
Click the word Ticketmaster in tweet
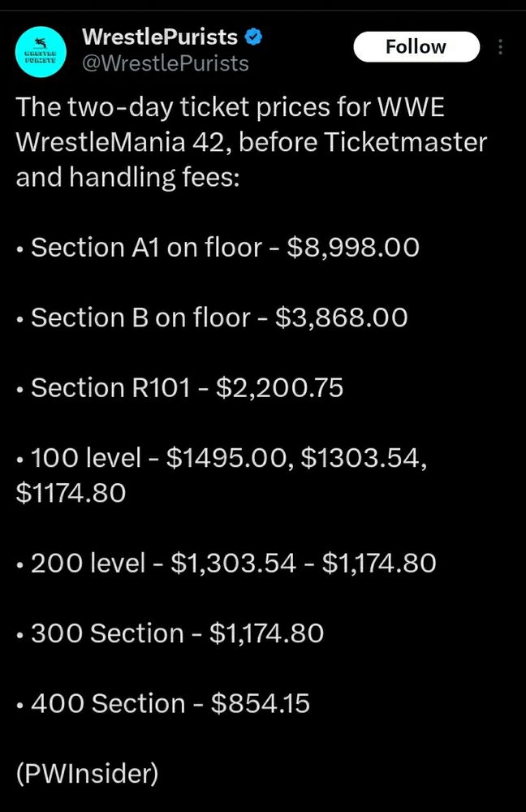pyautogui.click(x=405, y=142)
